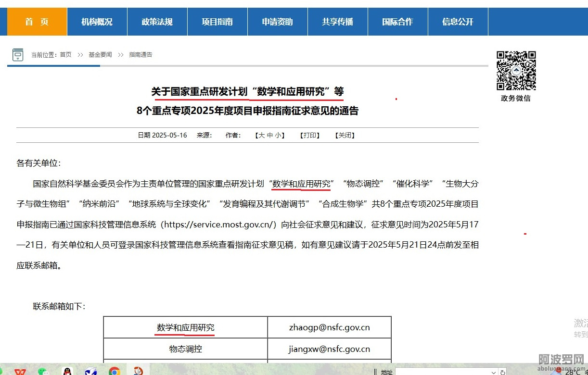Screen dimensions: 588x375
Task: Set font size to 小 (small)
Action: (x=278, y=136)
